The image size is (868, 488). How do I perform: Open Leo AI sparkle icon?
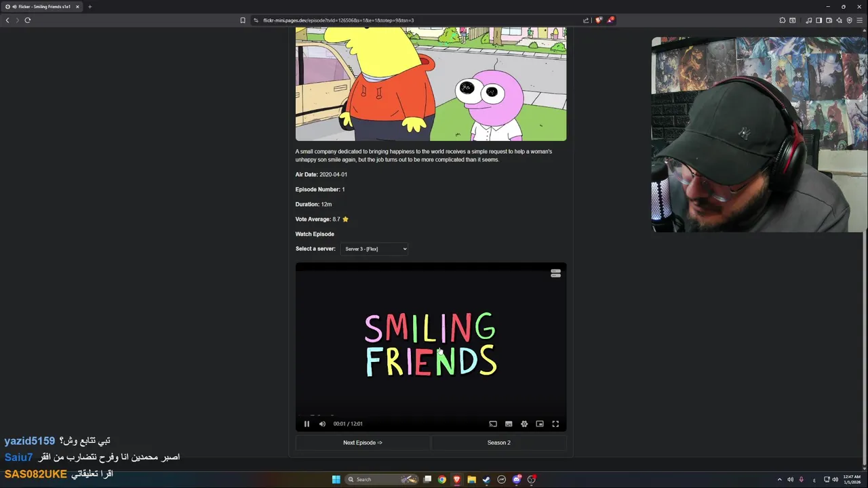(x=840, y=20)
